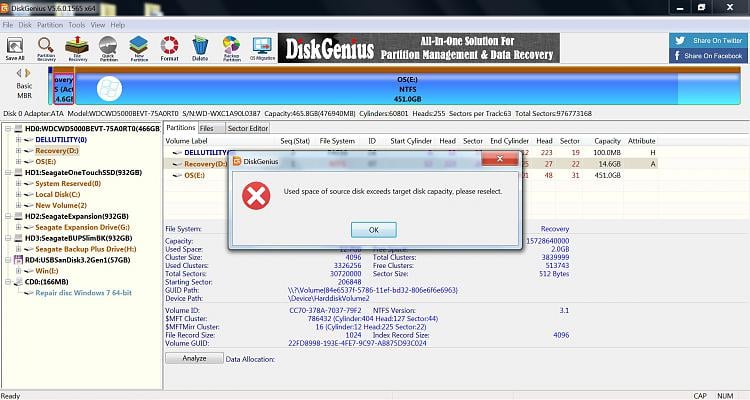750x400 pixels.
Task: Switch to the Files tab
Action: (210, 128)
